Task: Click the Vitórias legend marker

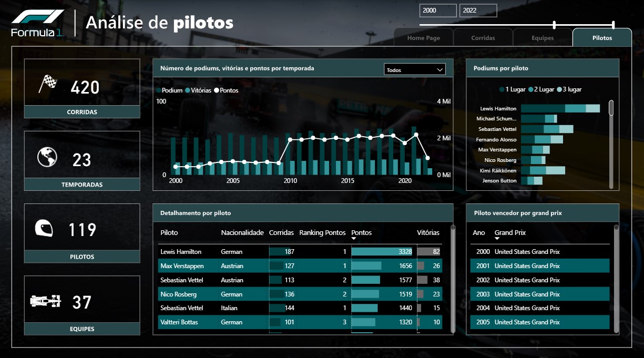Action: (188, 90)
